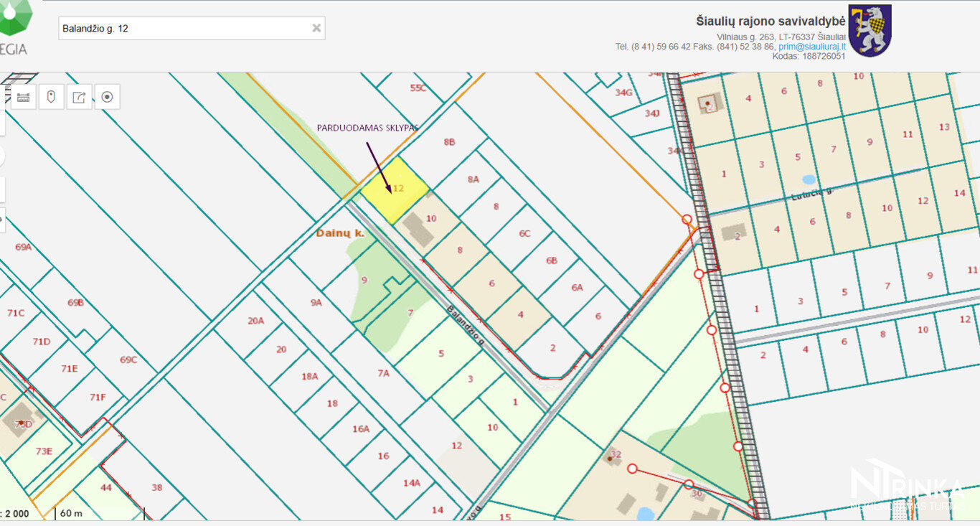Clear the Balandžio g. 12 search text

(x=316, y=28)
